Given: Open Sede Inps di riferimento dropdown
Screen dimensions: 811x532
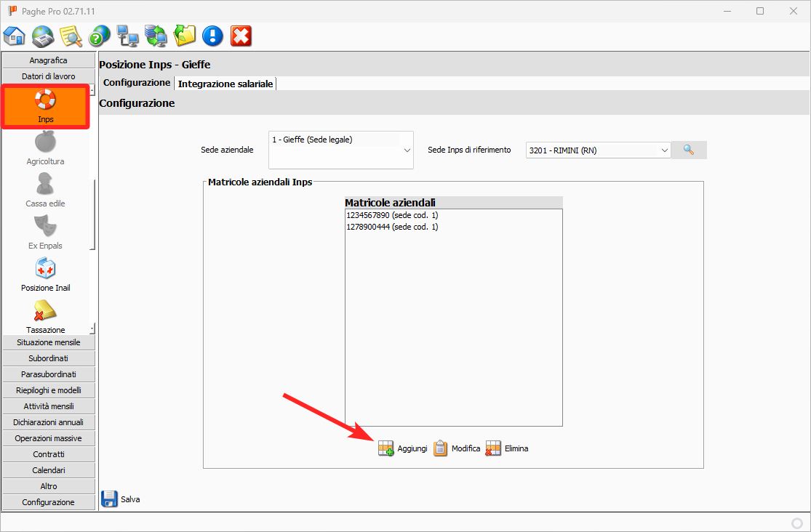Looking at the screenshot, I should point(663,150).
